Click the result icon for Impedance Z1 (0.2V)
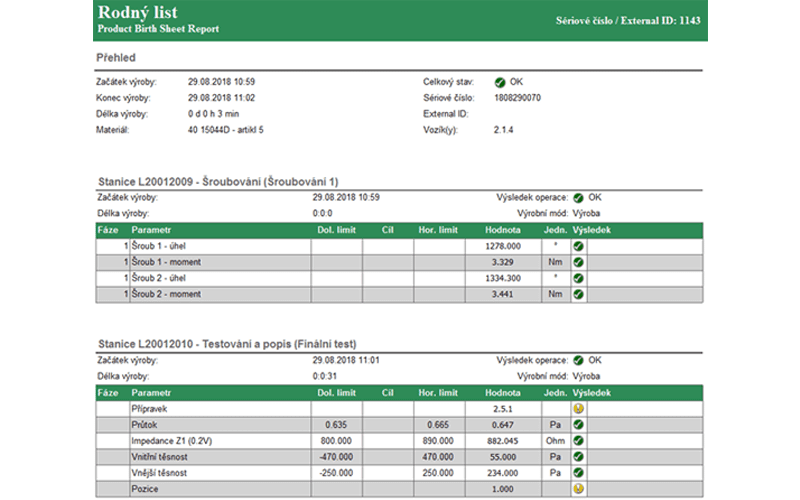Image resolution: width=800 pixels, height=500 pixels. coord(579,441)
